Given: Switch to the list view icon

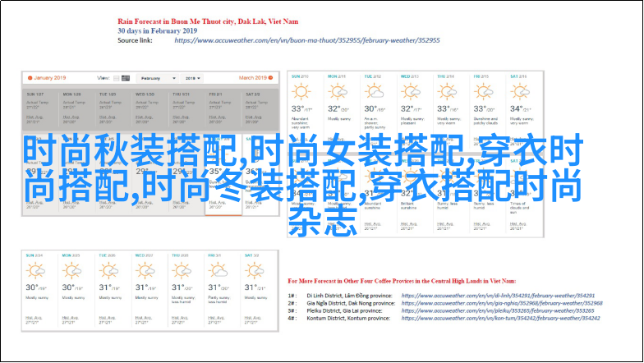Looking at the screenshot, I should [x=117, y=78].
